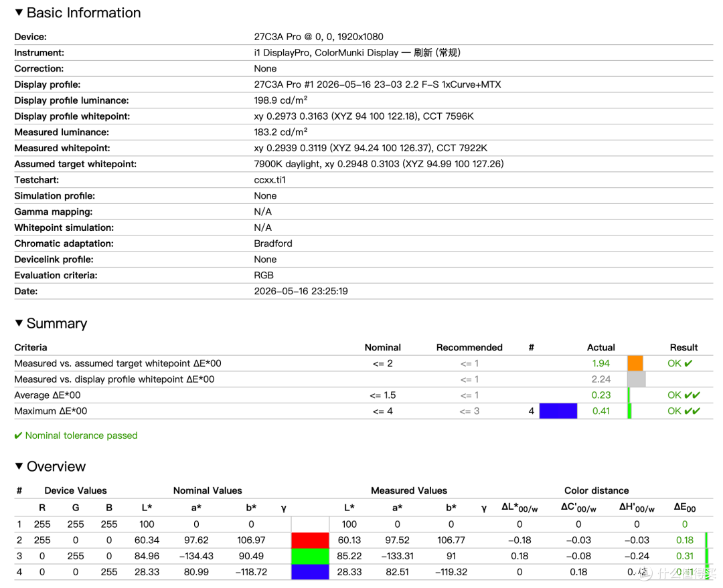723x588 pixels.
Task: Click the Actual value 1.94
Action: tap(600, 363)
